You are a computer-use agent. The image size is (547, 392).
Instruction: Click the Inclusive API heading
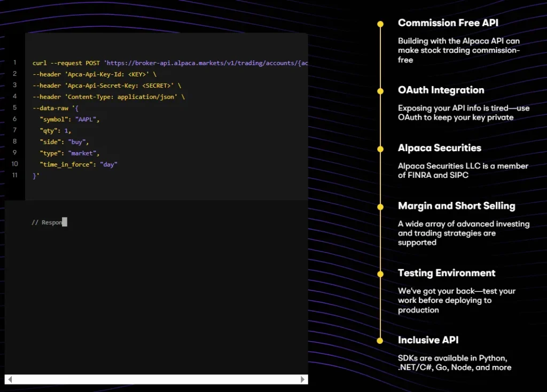coord(428,340)
